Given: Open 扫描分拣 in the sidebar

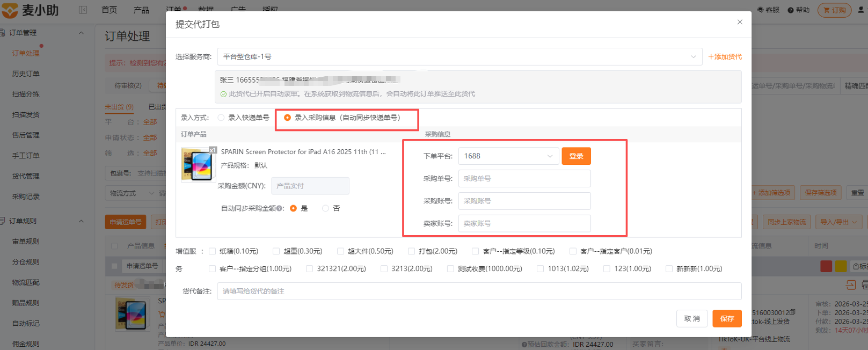Looking at the screenshot, I should click(x=26, y=94).
